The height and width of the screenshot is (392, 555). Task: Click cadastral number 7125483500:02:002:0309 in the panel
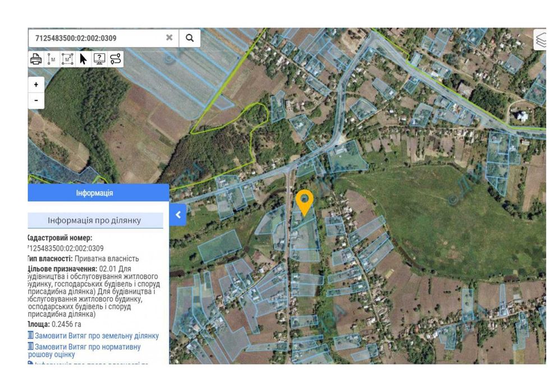(66, 248)
